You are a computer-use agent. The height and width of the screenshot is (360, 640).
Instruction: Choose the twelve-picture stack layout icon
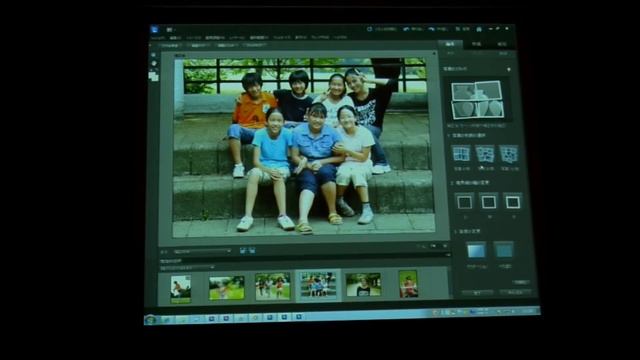[509, 154]
